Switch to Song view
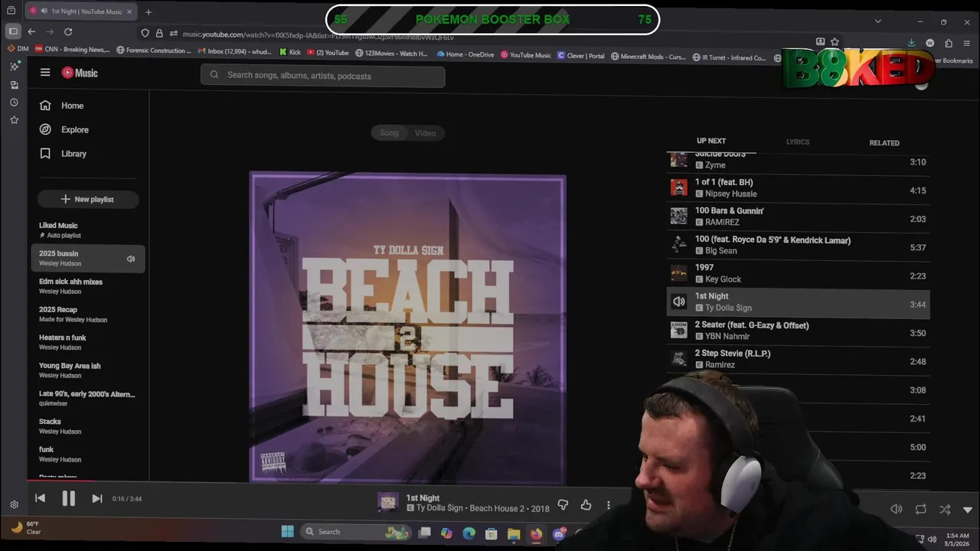980x551 pixels. tap(389, 132)
